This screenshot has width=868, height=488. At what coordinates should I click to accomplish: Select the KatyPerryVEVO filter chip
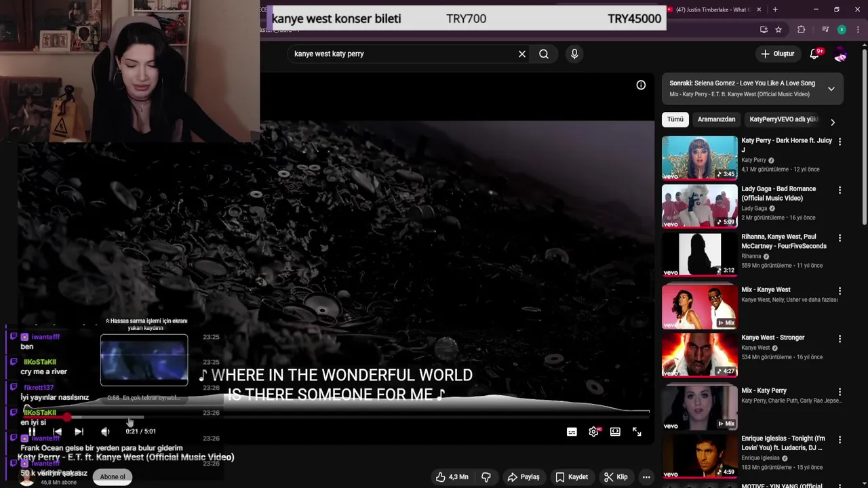(x=783, y=119)
